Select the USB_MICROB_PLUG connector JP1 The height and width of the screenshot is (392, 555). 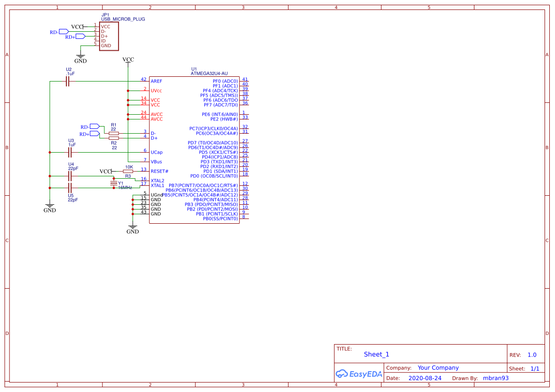108,36
